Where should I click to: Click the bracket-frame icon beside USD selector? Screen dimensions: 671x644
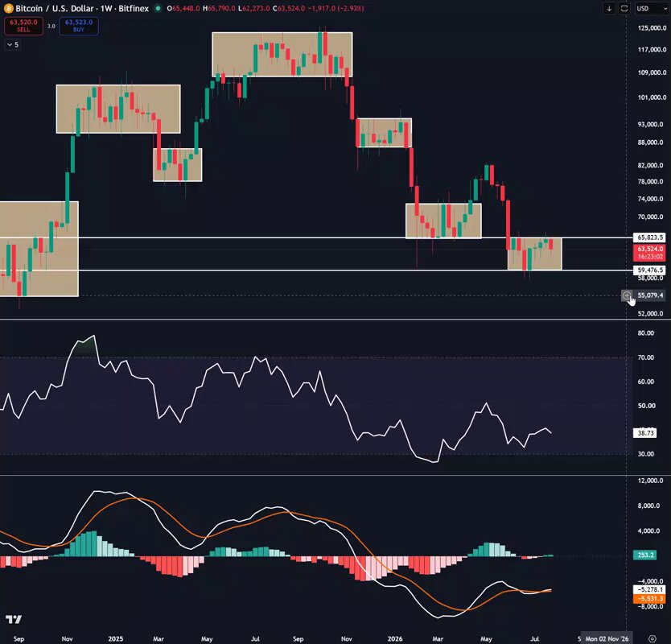pos(624,9)
